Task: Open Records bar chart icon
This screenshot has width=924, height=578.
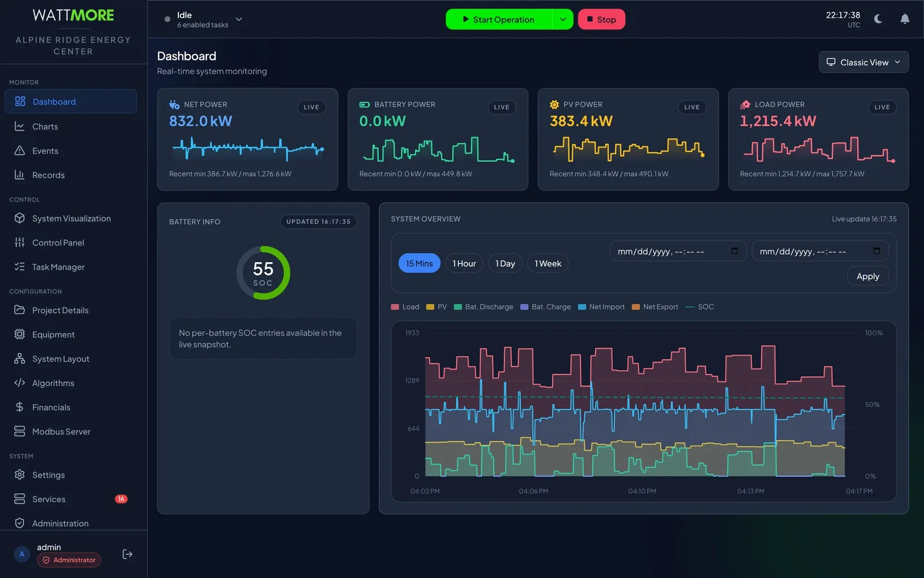Action: pos(20,175)
